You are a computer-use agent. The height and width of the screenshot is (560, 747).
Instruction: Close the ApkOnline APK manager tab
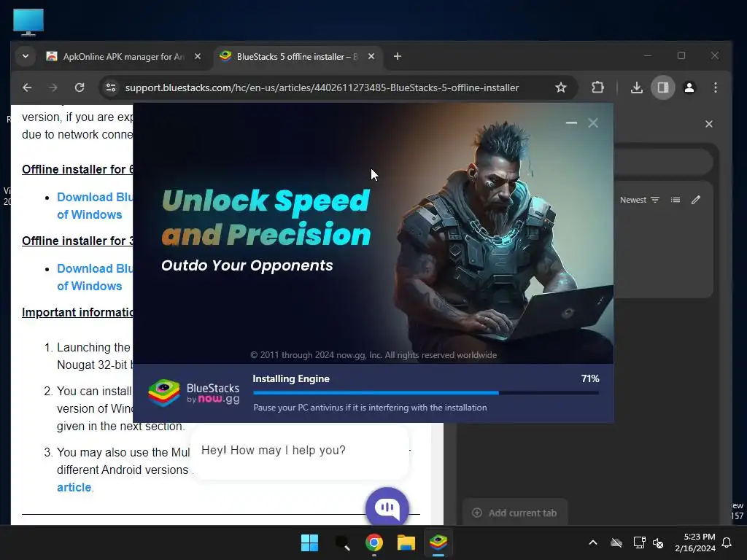pos(198,56)
